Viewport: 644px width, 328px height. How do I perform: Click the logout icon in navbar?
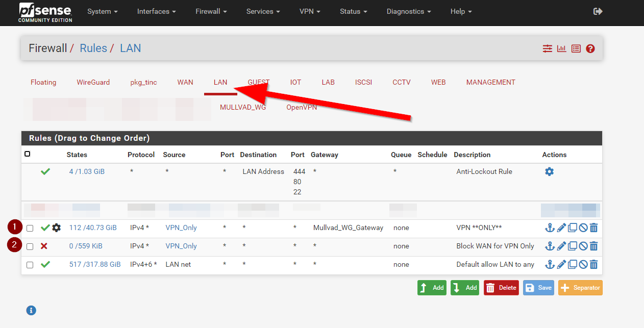click(598, 11)
